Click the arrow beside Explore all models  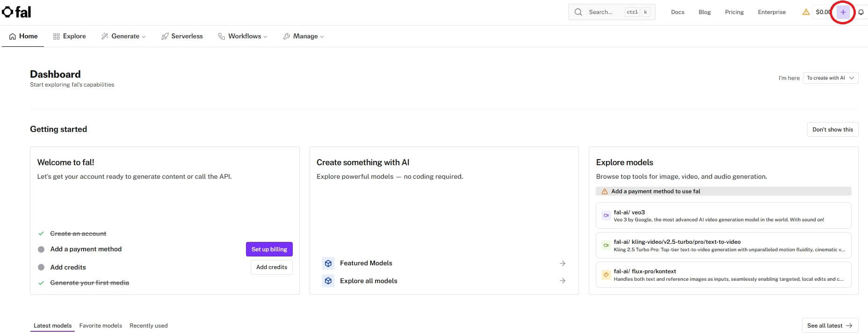tap(562, 281)
